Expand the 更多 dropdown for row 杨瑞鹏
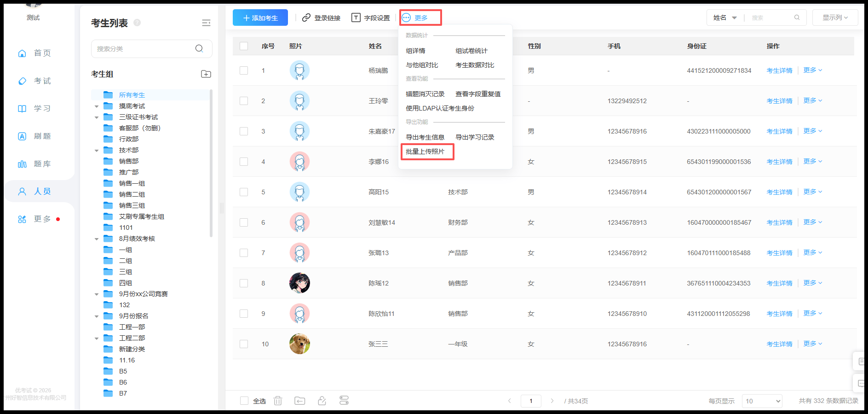868x414 pixels. pyautogui.click(x=812, y=70)
